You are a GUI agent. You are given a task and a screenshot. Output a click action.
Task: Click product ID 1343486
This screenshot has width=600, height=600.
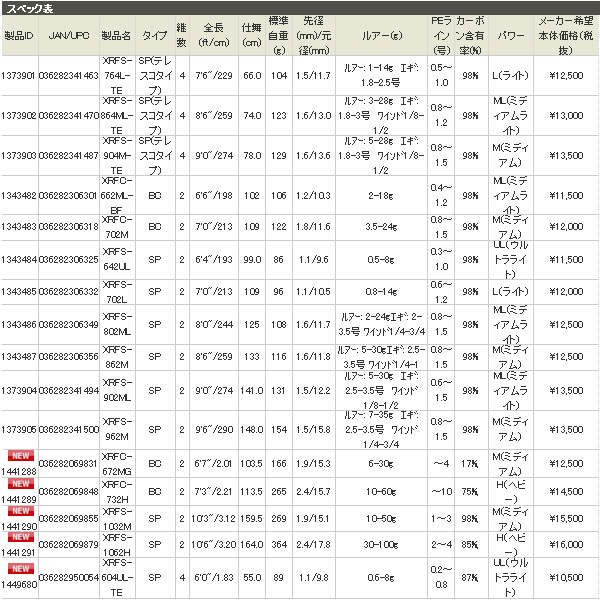point(19,325)
